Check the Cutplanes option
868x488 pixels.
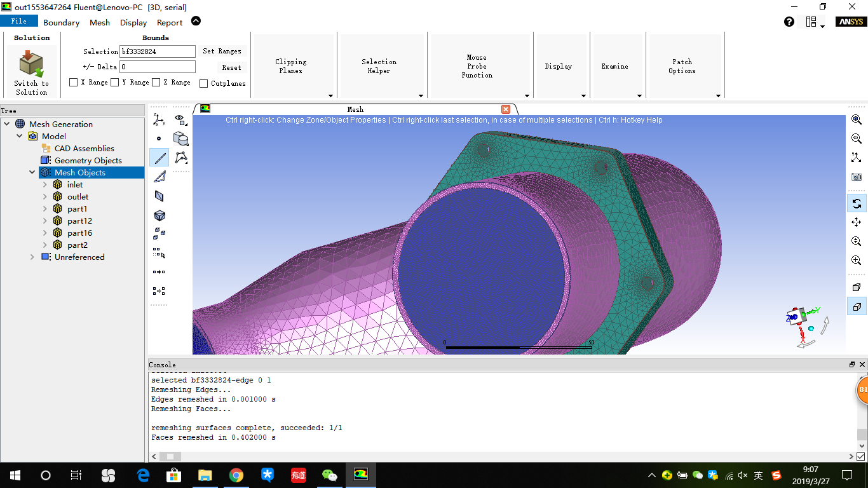205,83
